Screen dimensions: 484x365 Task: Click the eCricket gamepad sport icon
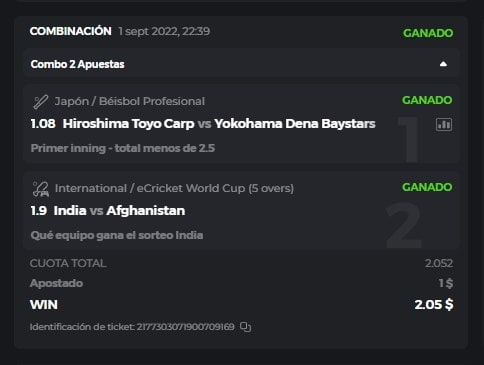click(41, 189)
